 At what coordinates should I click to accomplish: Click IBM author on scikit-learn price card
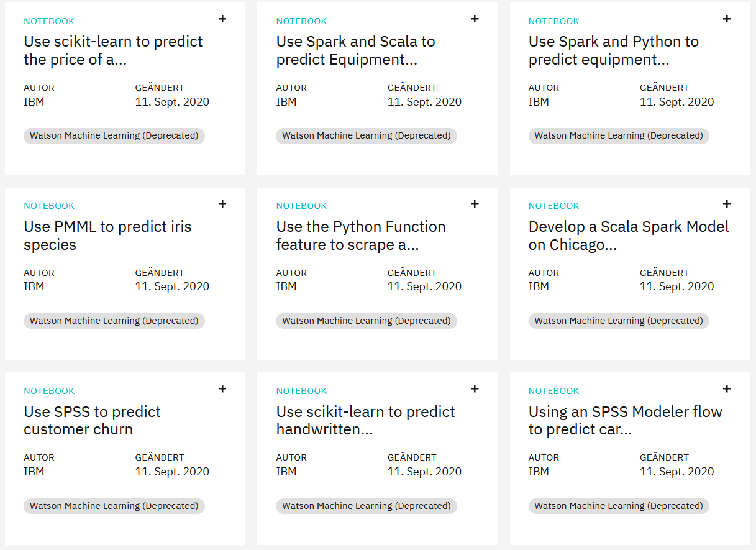coord(34,102)
